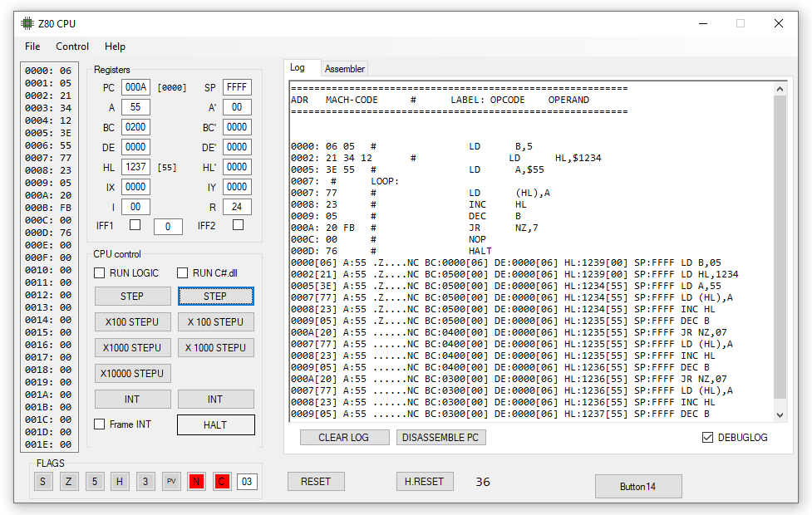Click the log scrollbar down arrow
This screenshot has height=515, width=812.
tap(780, 414)
